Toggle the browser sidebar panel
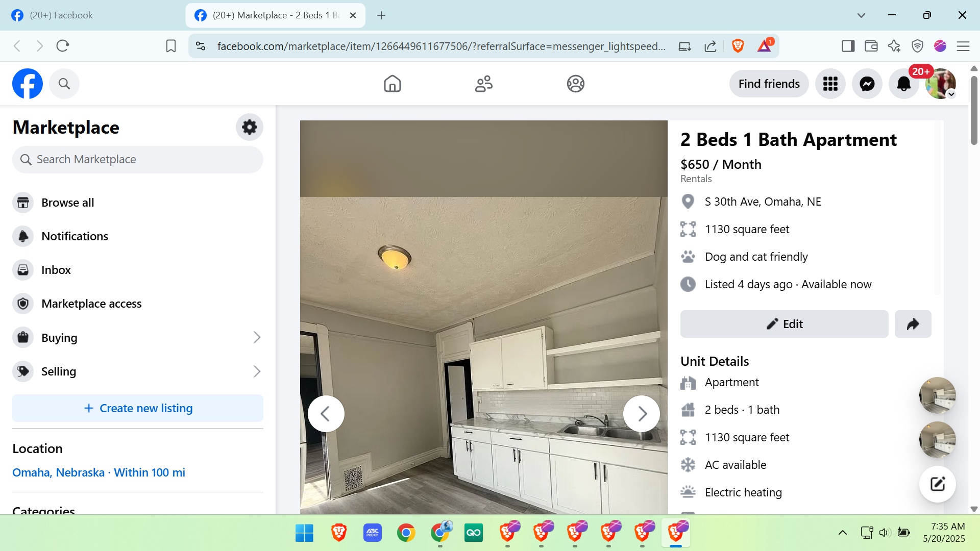This screenshot has width=980, height=551. coord(848,46)
